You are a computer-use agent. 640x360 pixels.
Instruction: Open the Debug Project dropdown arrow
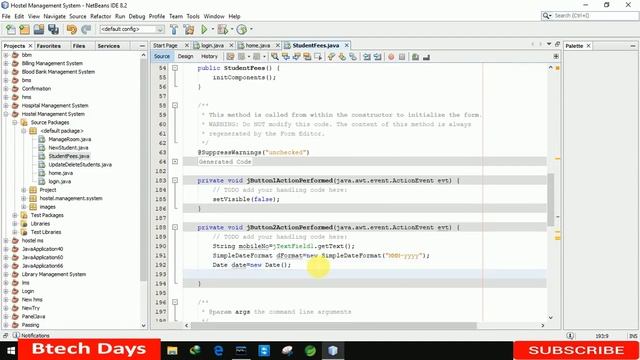(x=232, y=29)
